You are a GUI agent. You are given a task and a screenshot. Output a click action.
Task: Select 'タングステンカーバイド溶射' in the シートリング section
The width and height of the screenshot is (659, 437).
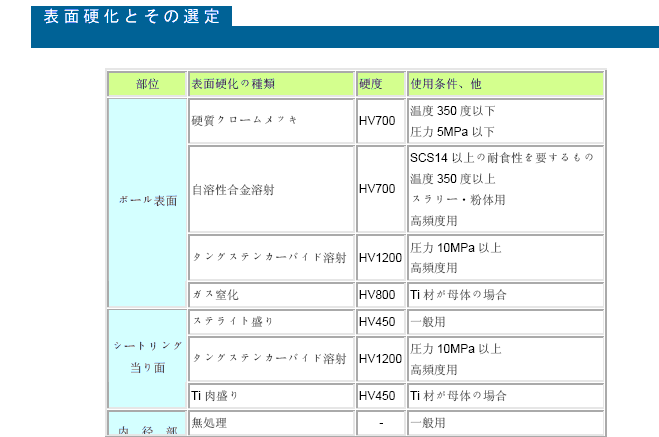272,359
